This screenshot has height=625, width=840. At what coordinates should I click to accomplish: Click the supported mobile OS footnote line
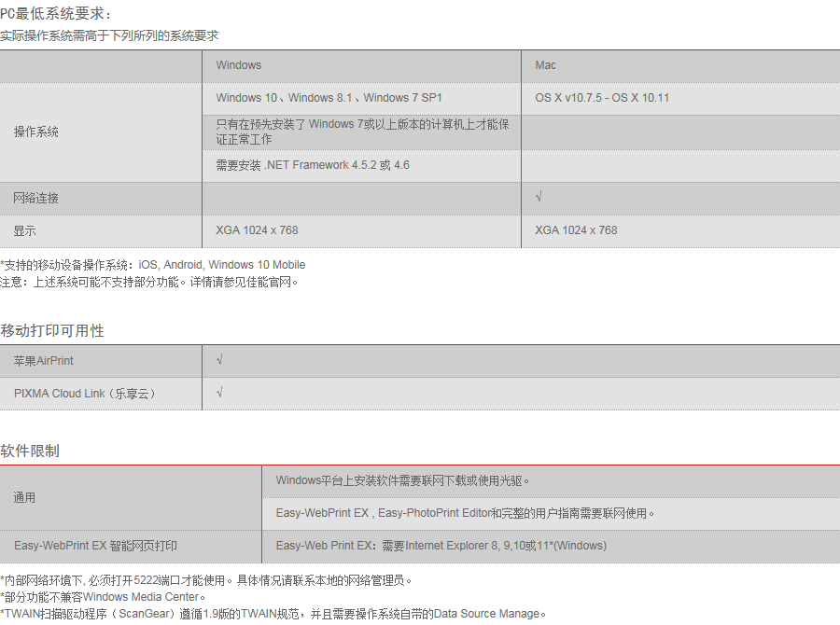pos(153,265)
